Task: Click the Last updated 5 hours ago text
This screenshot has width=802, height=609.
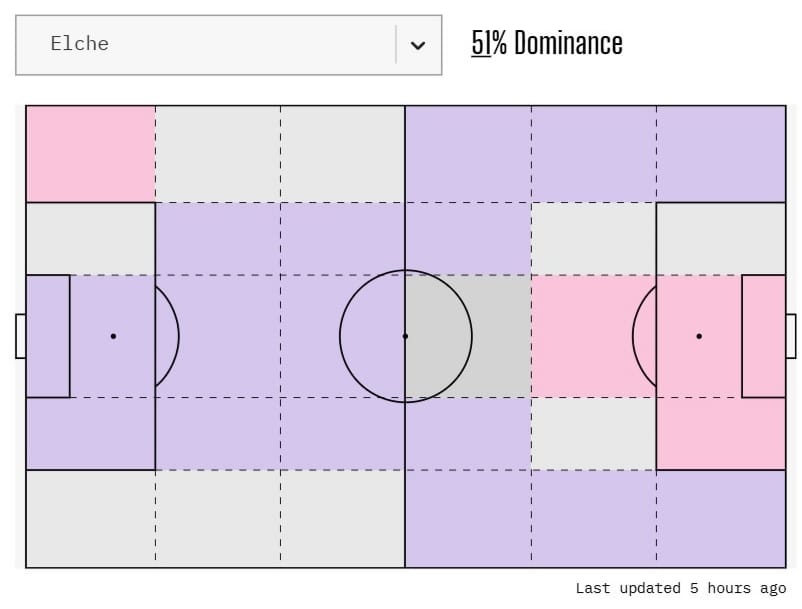Action: (680, 588)
